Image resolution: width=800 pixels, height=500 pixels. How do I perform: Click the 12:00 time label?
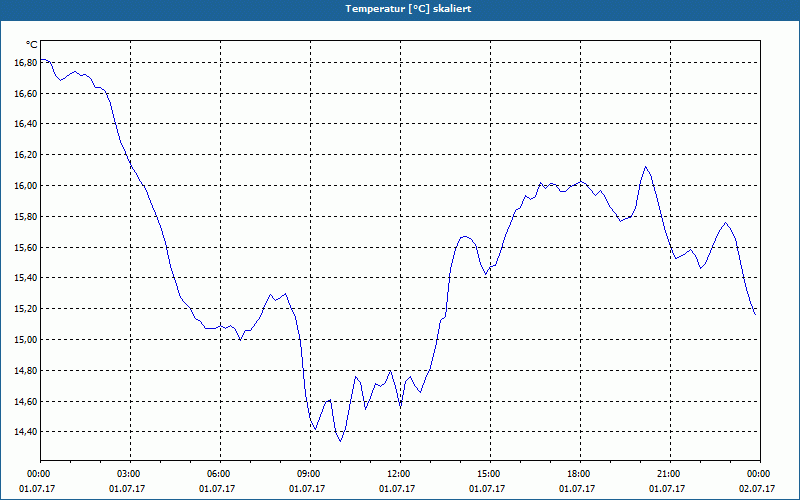[x=401, y=474]
